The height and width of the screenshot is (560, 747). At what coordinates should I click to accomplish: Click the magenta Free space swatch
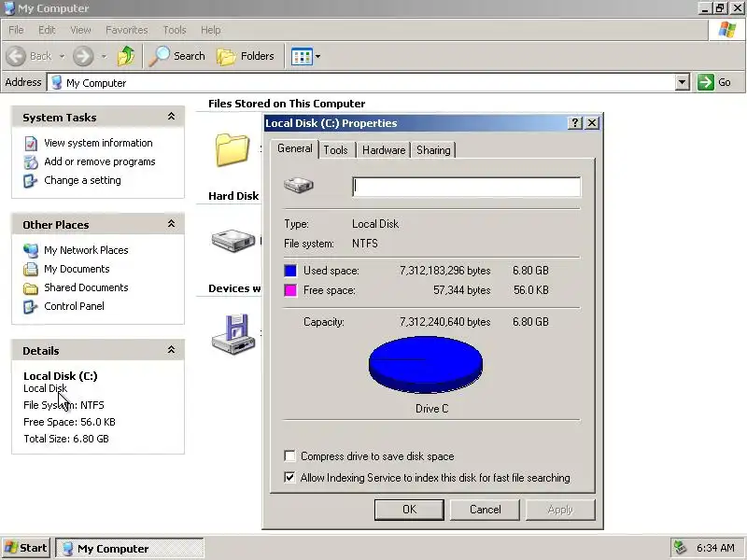point(290,290)
